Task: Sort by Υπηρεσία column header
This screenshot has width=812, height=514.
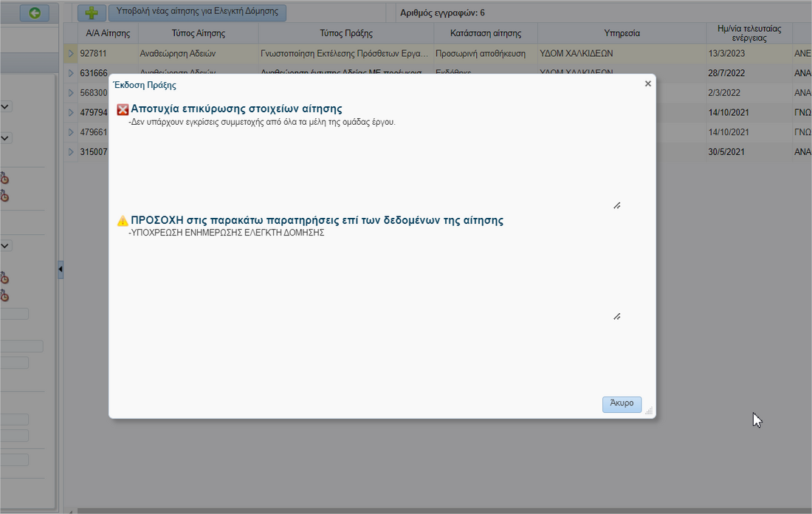Action: click(x=622, y=33)
